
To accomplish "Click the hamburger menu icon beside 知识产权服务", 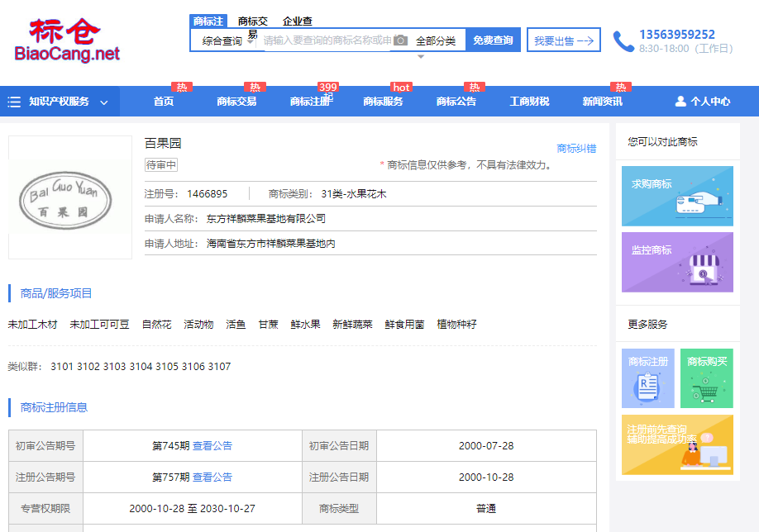I will coord(14,102).
